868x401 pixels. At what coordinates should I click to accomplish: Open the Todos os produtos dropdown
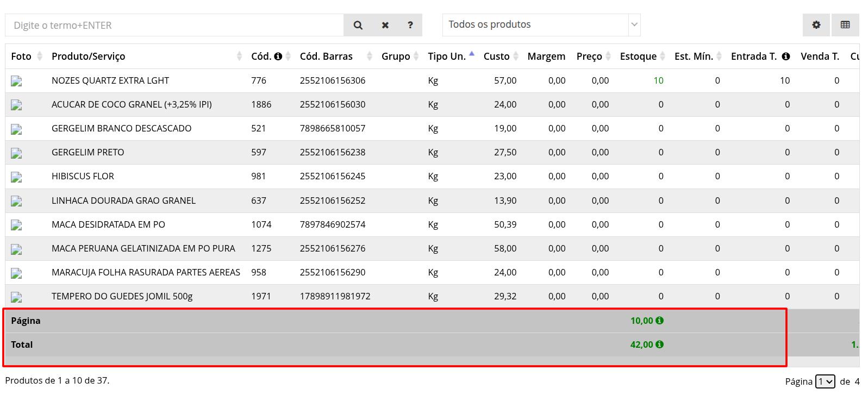[x=541, y=25]
